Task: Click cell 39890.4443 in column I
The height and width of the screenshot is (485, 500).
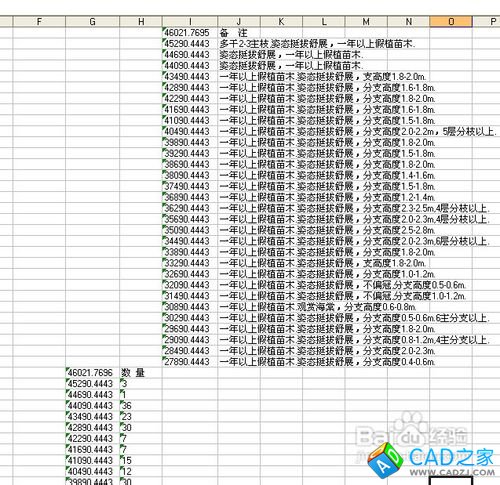Action: [x=190, y=143]
